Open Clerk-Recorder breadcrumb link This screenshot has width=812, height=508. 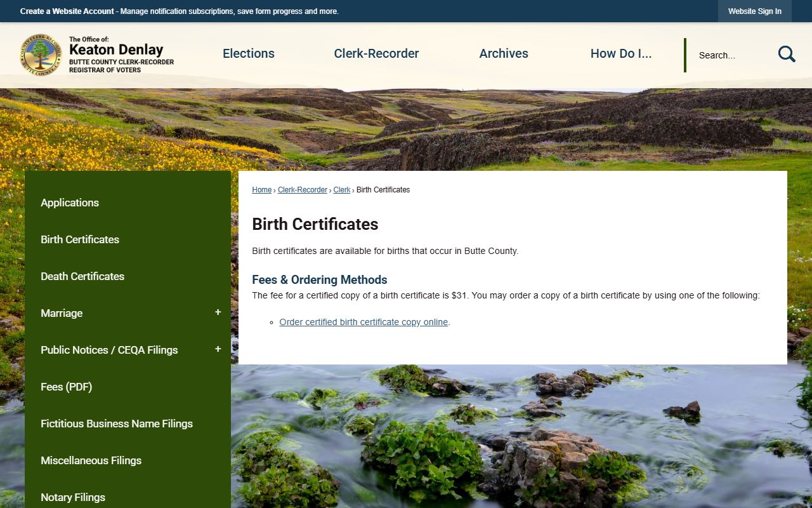pos(303,190)
